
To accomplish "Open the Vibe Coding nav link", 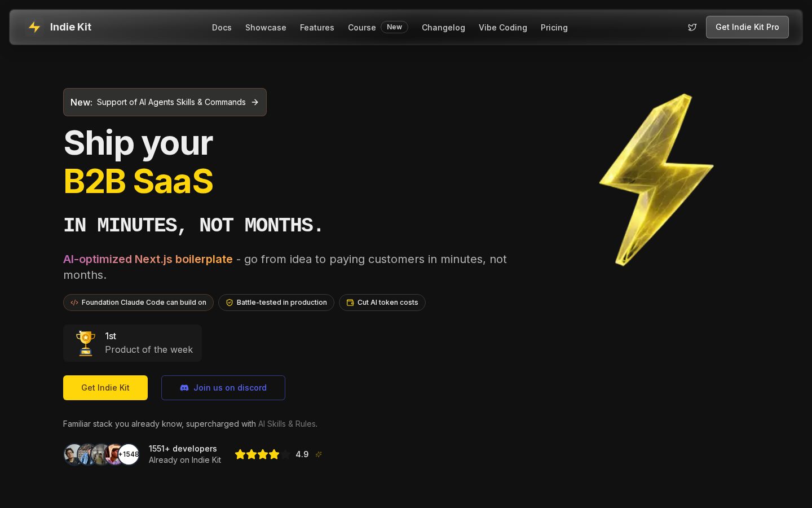I will (503, 28).
